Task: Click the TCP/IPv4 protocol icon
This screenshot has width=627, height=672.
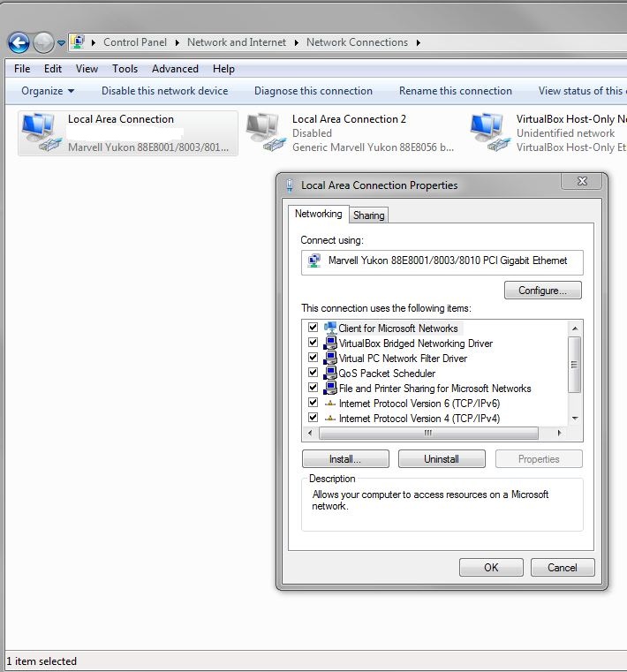Action: 330,419
